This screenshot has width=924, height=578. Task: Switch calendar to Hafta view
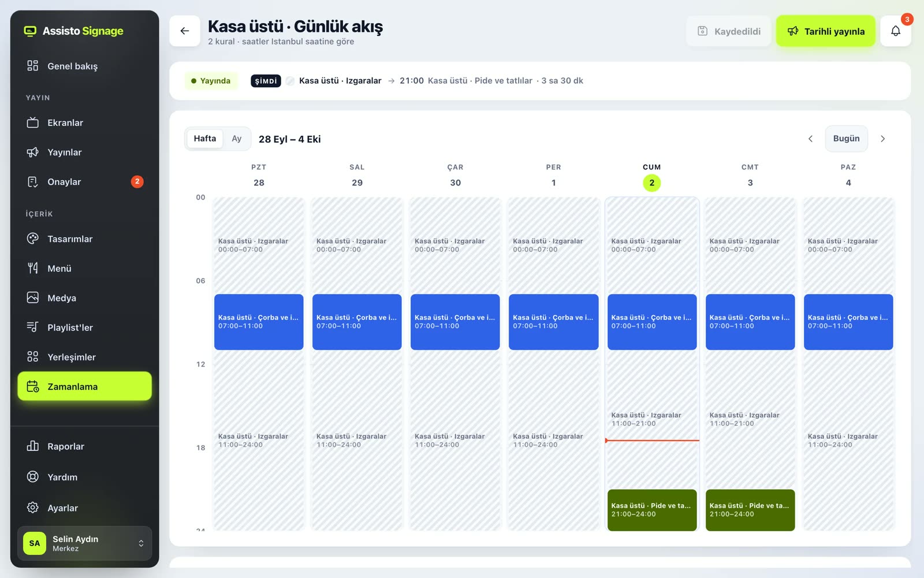click(x=205, y=139)
